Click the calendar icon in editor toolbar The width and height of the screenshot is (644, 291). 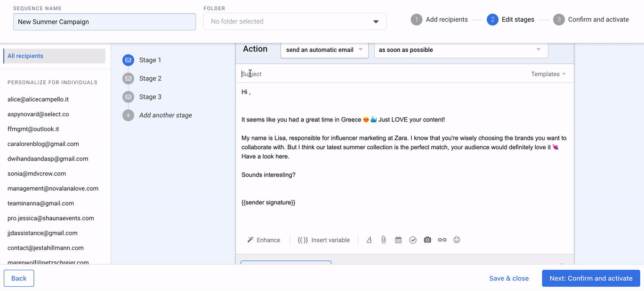tap(398, 240)
